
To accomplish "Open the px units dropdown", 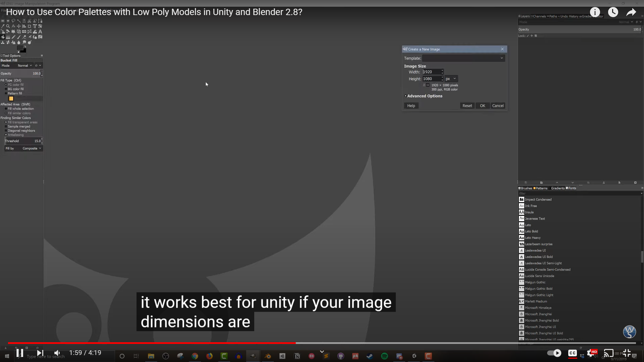I will [451, 79].
